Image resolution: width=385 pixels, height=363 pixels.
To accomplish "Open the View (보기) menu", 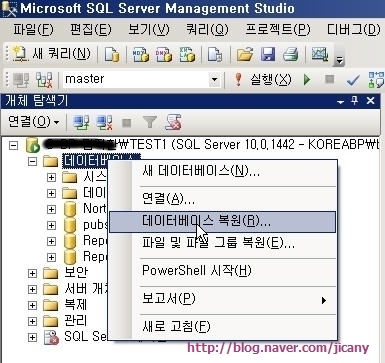I will [149, 29].
